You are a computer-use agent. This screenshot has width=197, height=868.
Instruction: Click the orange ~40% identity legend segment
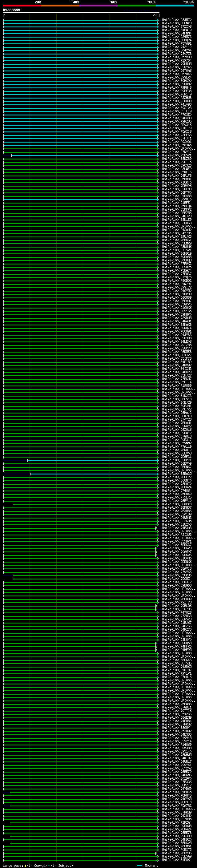pyautogui.click(x=60, y=6)
